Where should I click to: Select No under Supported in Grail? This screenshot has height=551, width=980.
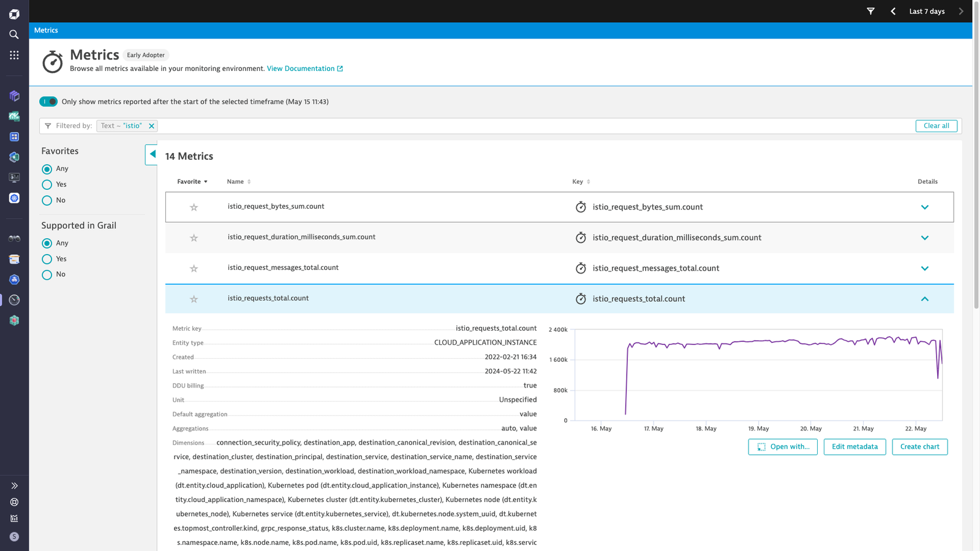[x=47, y=275]
